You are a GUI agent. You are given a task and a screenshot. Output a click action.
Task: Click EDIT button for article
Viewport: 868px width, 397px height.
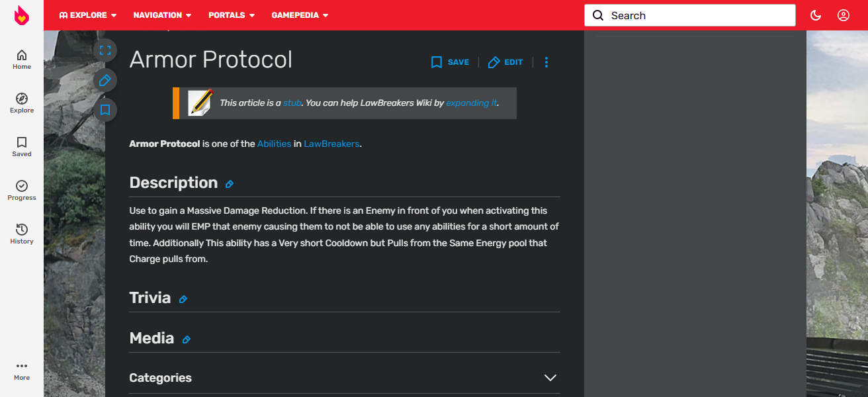point(505,62)
